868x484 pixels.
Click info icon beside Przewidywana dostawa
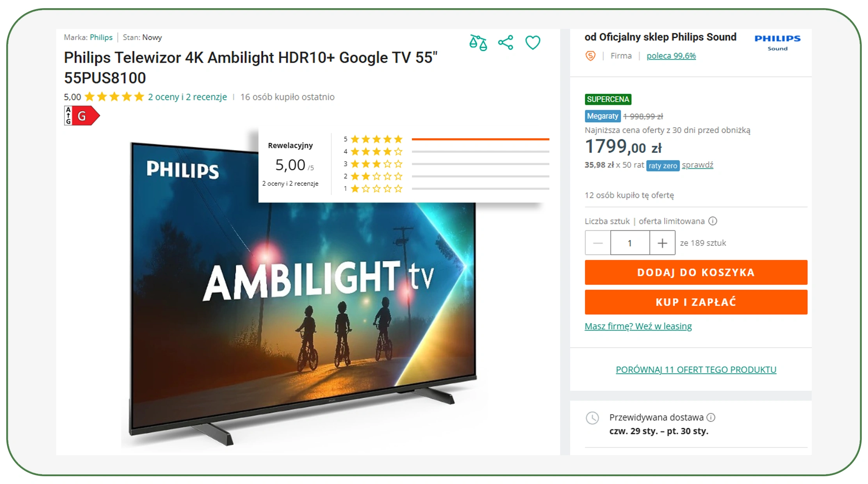tap(711, 417)
